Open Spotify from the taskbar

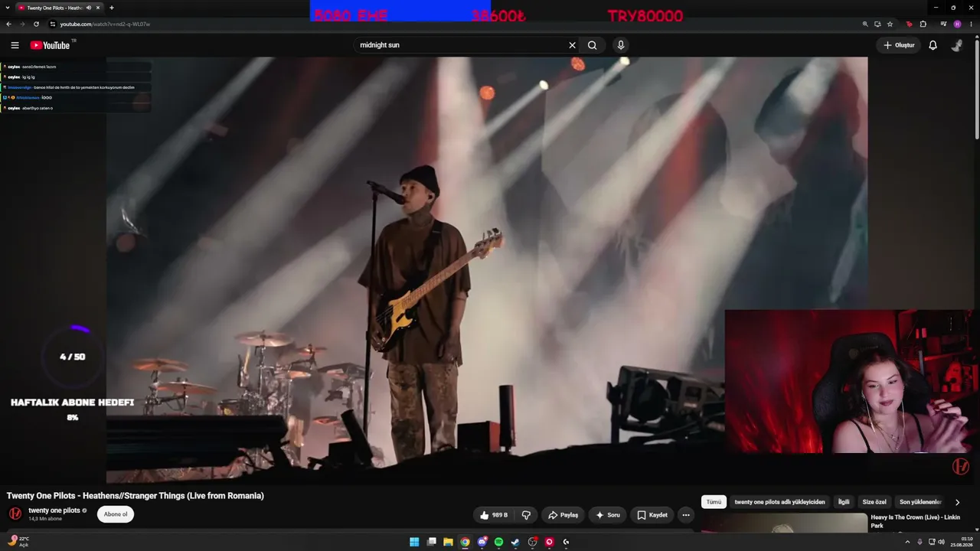click(x=498, y=542)
